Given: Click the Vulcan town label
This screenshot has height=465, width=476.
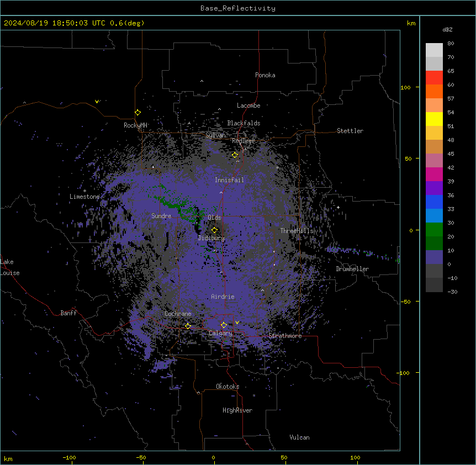Looking at the screenshot, I should point(300,437).
